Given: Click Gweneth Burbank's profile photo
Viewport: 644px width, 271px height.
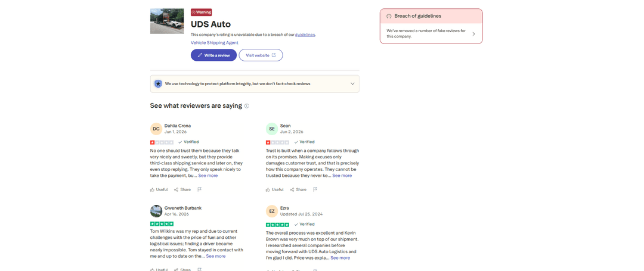Looking at the screenshot, I should [156, 211].
